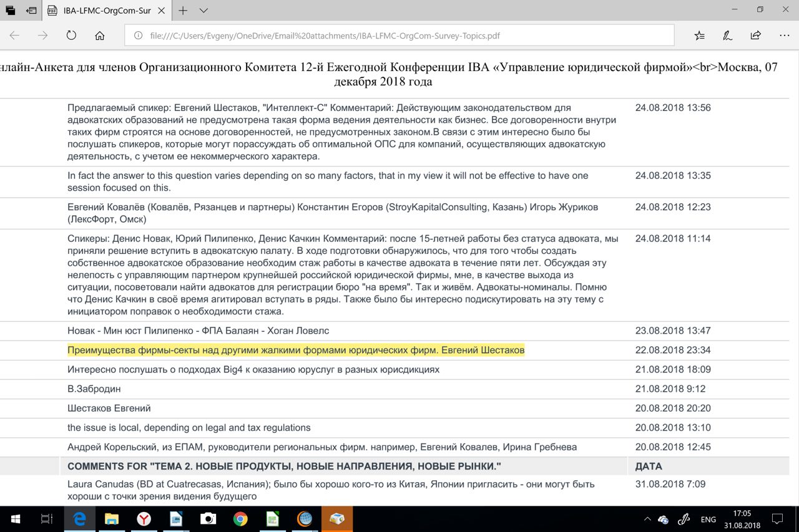799x532 pixels.
Task: Show site information in the address bar
Action: tap(138, 36)
